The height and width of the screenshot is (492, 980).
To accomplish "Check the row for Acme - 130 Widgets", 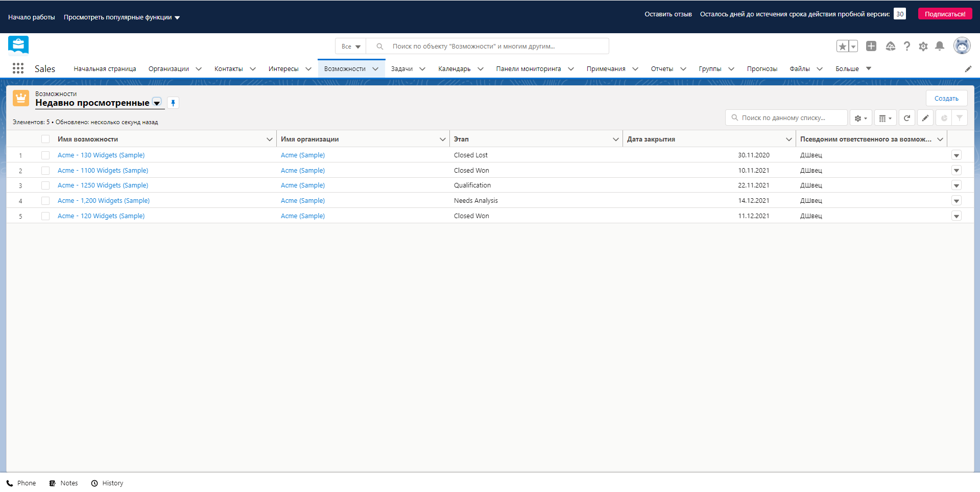I will tap(45, 155).
